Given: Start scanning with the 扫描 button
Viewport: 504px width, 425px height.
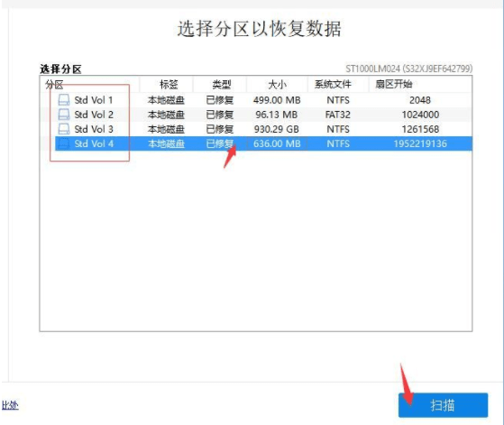Looking at the screenshot, I should 443,405.
